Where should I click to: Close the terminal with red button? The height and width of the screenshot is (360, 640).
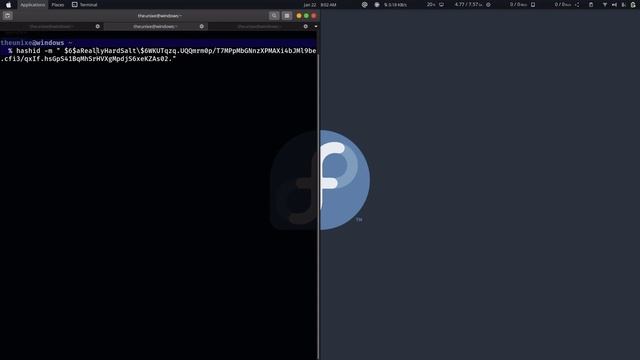(314, 16)
